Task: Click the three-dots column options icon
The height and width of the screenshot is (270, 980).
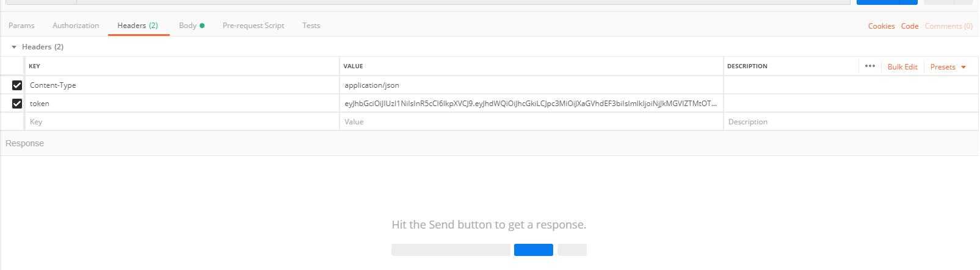Action: pyautogui.click(x=869, y=66)
